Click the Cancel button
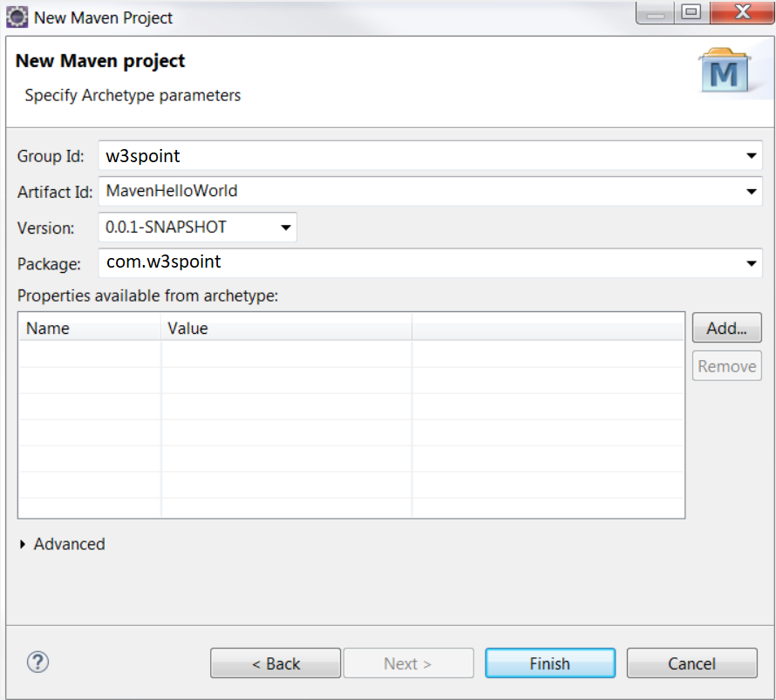The image size is (776, 700). pos(691,663)
